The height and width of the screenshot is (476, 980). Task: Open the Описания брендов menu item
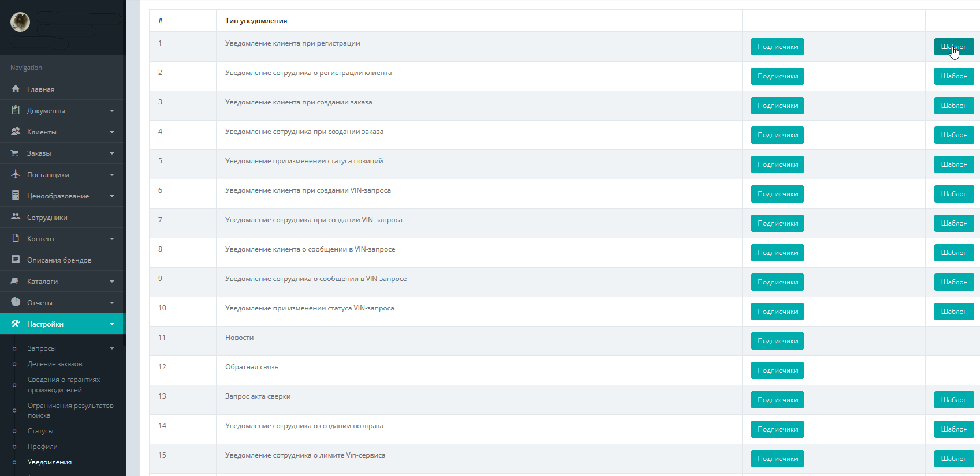59,260
